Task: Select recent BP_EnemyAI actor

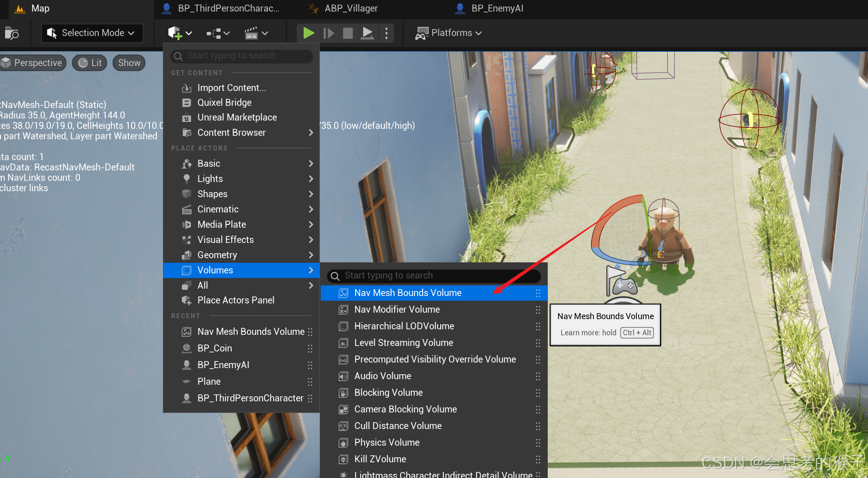Action: pyautogui.click(x=241, y=365)
